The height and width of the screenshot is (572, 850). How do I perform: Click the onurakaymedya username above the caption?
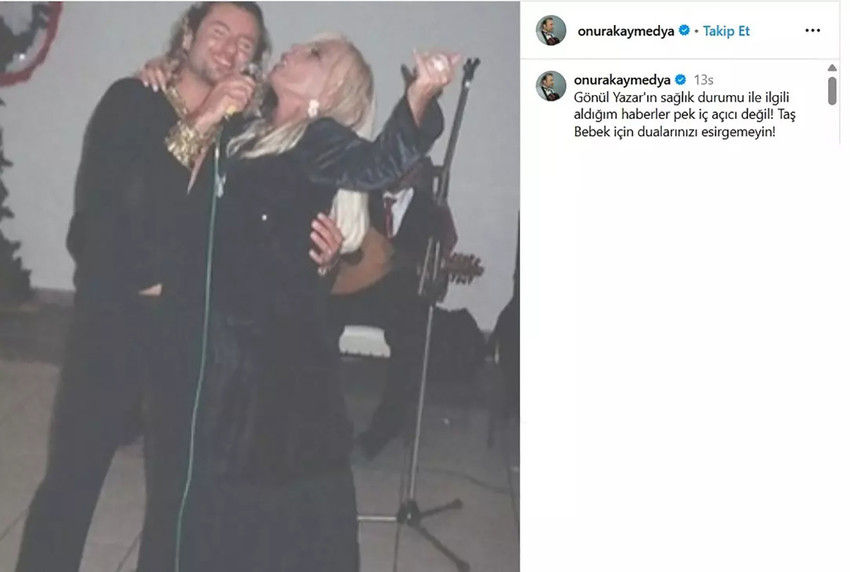click(622, 80)
